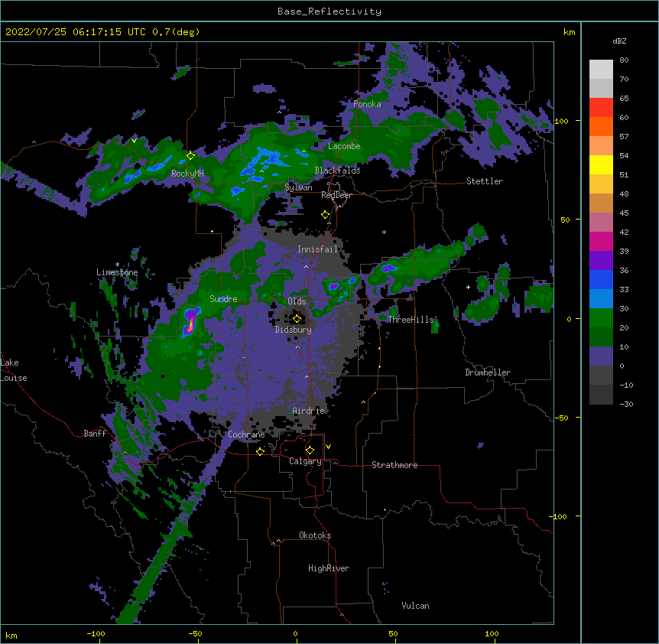Click the Olds town label
Screen dimensions: 659x644
click(297, 301)
